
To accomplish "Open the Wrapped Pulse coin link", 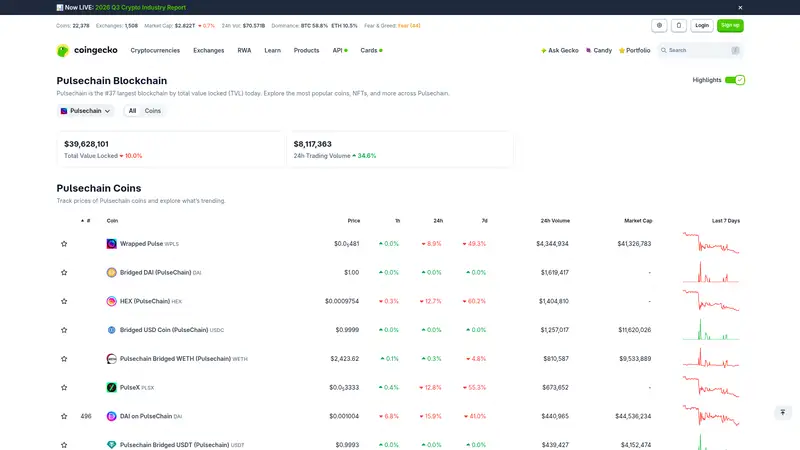I will pyautogui.click(x=149, y=244).
